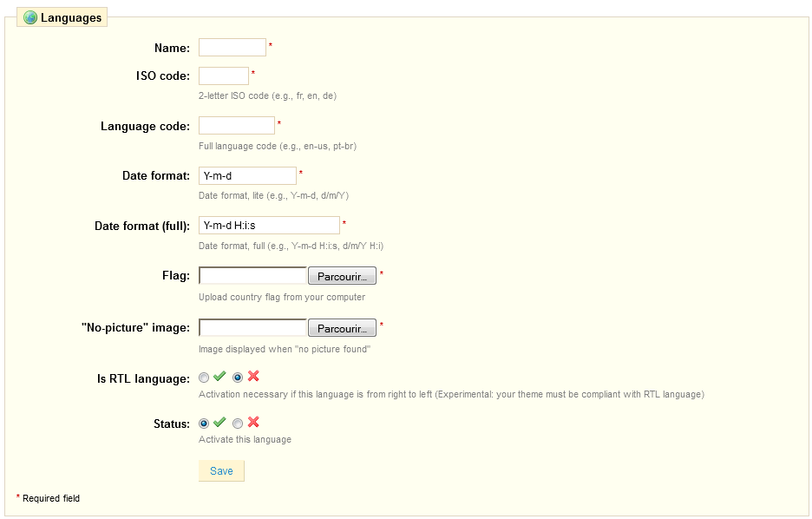
Task: Click into Date format field with Y-m-d
Action: pyautogui.click(x=247, y=175)
